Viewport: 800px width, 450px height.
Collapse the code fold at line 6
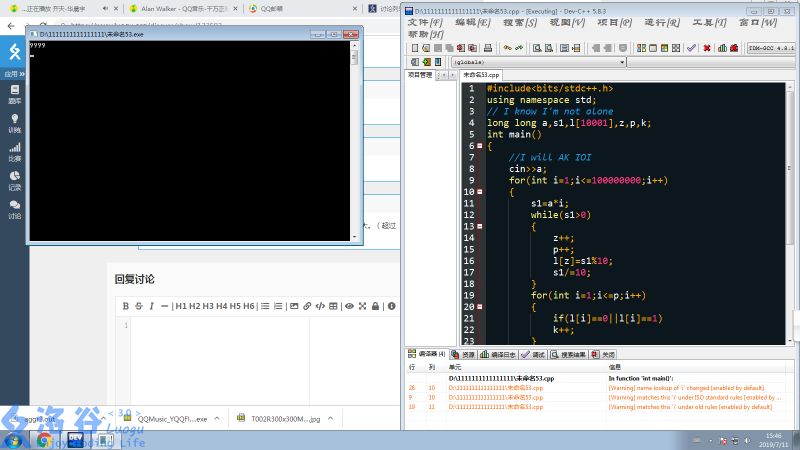(x=479, y=146)
